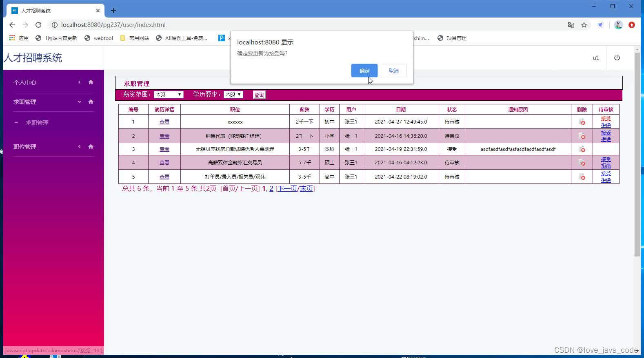The image size is (644, 358).
Task: Delete row 3 record icon
Action: (x=582, y=149)
